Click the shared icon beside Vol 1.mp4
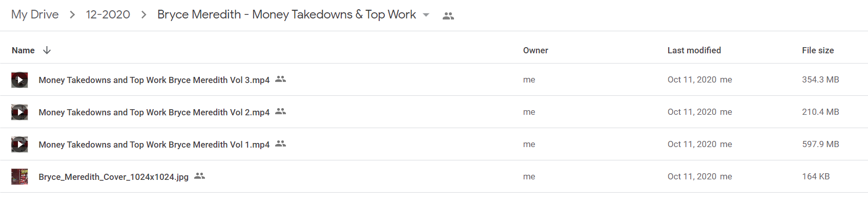 [x=280, y=143]
